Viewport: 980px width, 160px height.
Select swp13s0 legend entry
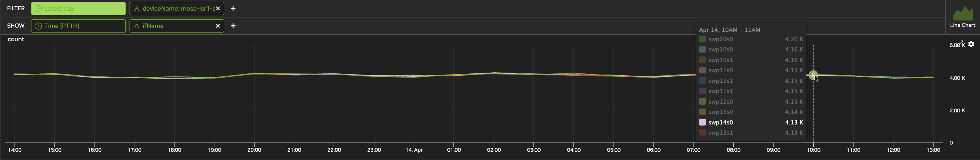(751, 112)
